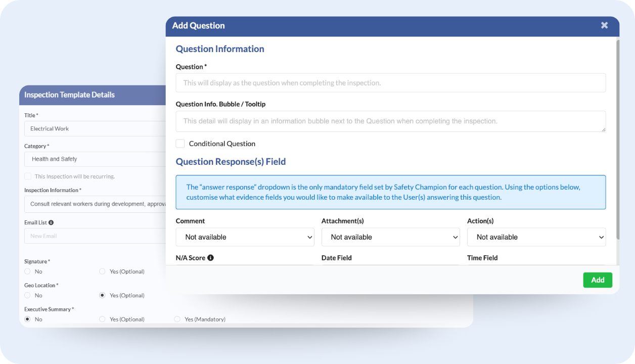Select 'No' for Signature

[28, 271]
